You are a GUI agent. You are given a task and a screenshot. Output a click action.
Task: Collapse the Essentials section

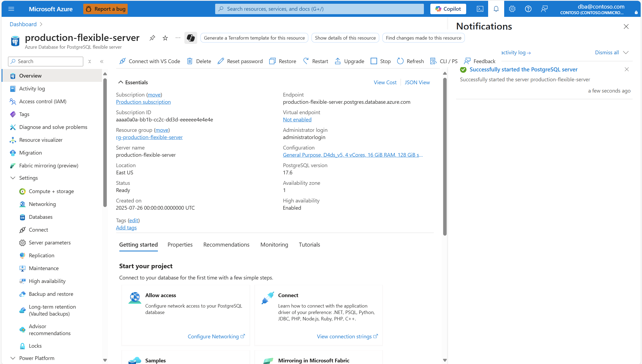(121, 82)
